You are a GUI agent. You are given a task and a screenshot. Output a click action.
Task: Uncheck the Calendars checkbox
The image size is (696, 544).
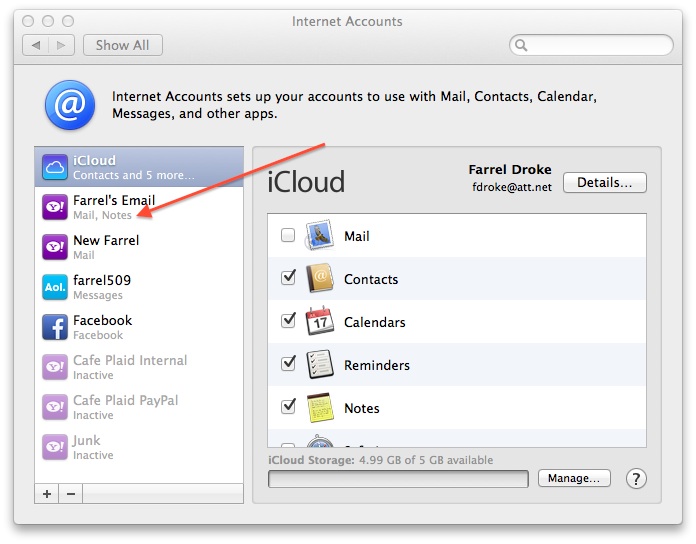click(288, 321)
